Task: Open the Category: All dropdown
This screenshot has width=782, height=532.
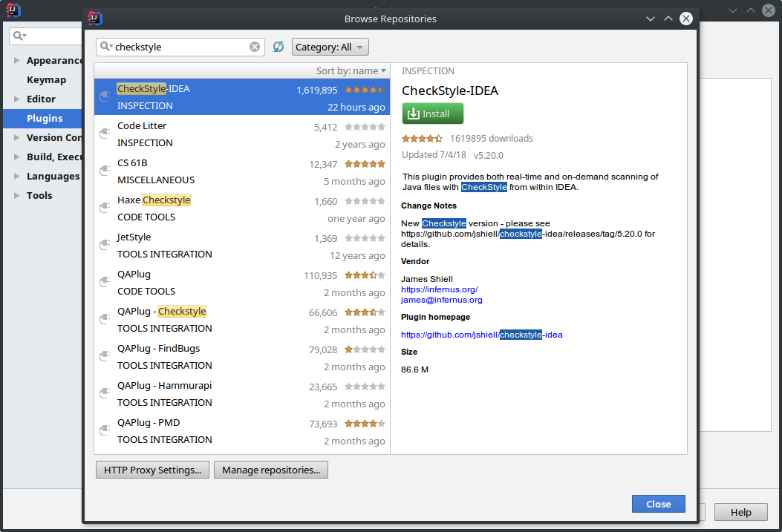Action: (x=330, y=47)
